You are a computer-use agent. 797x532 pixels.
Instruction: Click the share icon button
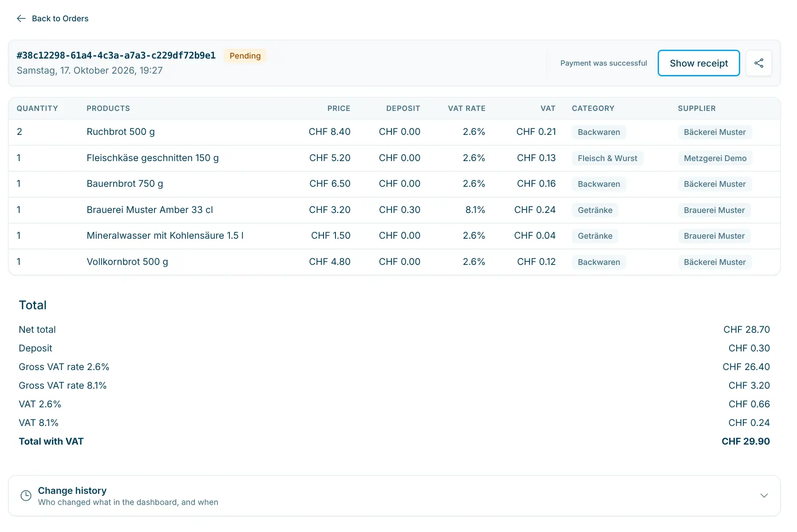759,63
